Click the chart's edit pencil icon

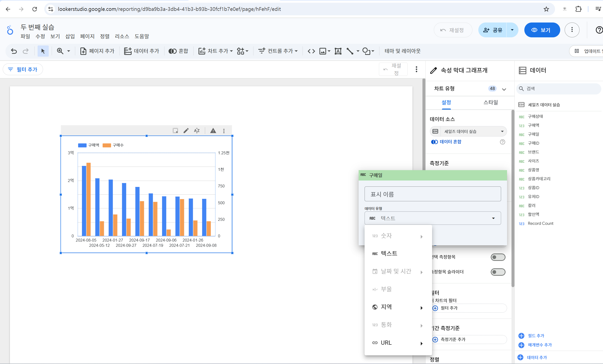[186, 131]
